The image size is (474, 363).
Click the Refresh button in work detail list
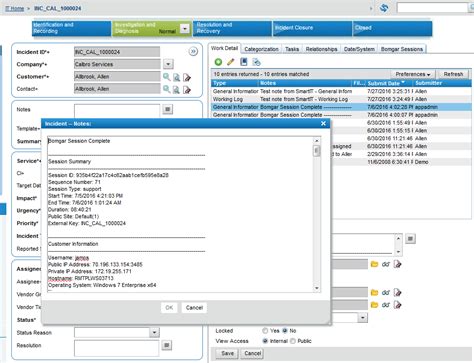pos(453,74)
